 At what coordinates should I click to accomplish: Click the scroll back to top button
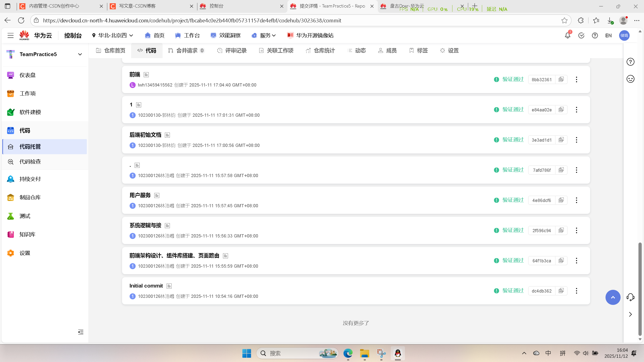click(x=613, y=297)
